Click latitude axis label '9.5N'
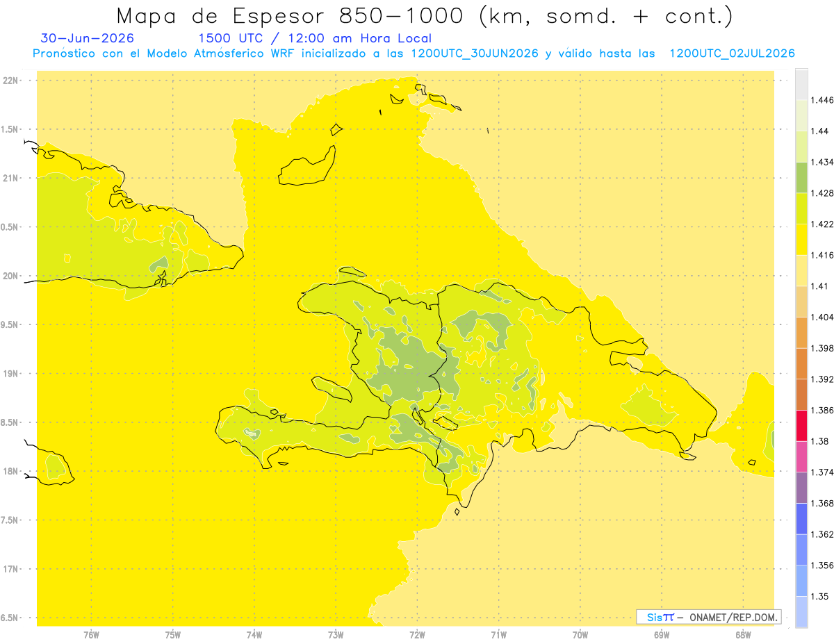The image size is (834, 644). [x=9, y=324]
